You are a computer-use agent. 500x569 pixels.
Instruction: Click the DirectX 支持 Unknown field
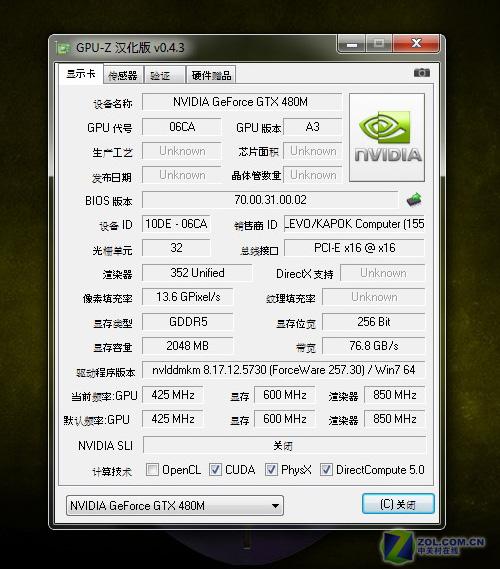(x=382, y=273)
